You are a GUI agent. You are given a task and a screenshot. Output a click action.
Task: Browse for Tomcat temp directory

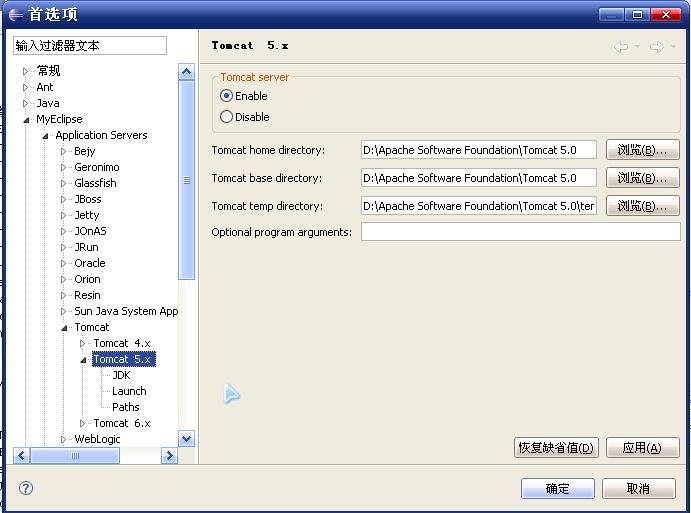click(x=643, y=206)
